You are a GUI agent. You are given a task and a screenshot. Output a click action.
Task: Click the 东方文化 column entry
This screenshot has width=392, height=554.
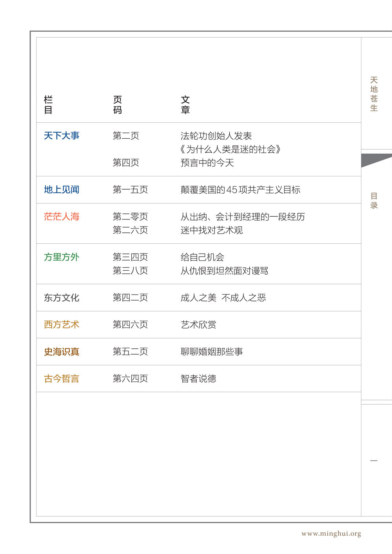(x=62, y=298)
